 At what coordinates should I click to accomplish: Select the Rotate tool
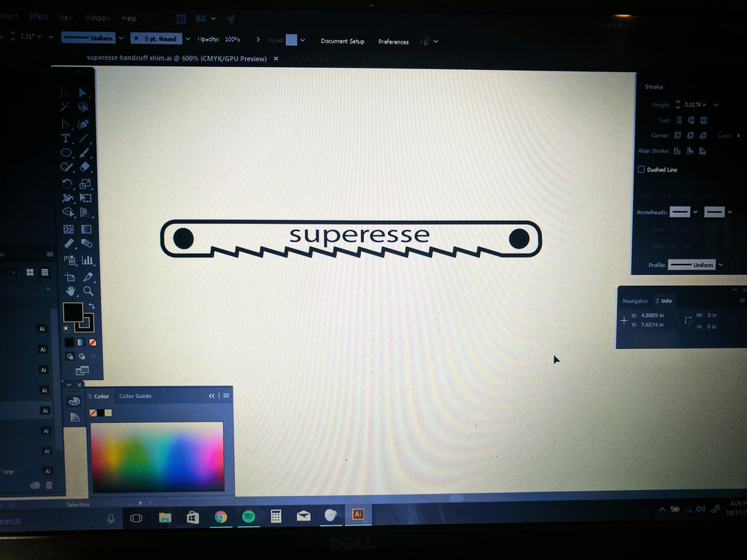67,184
